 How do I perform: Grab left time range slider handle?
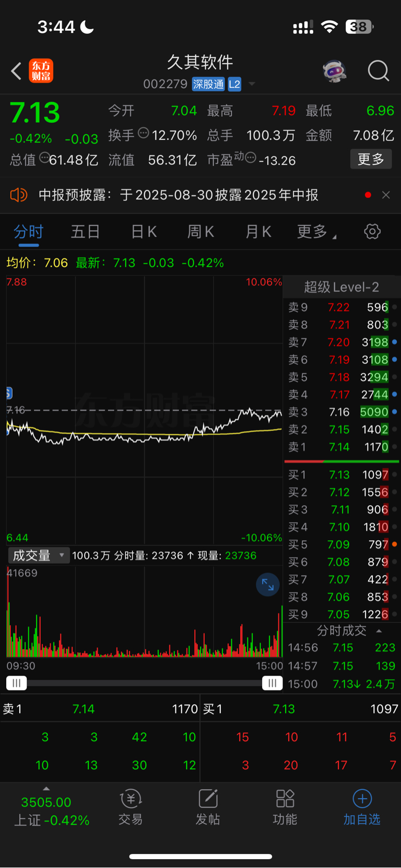[16, 683]
